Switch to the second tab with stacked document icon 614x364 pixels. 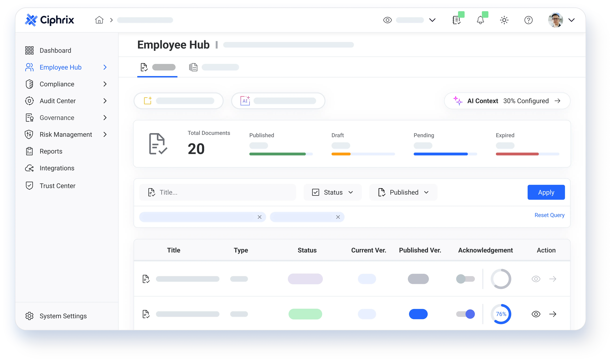pos(214,67)
